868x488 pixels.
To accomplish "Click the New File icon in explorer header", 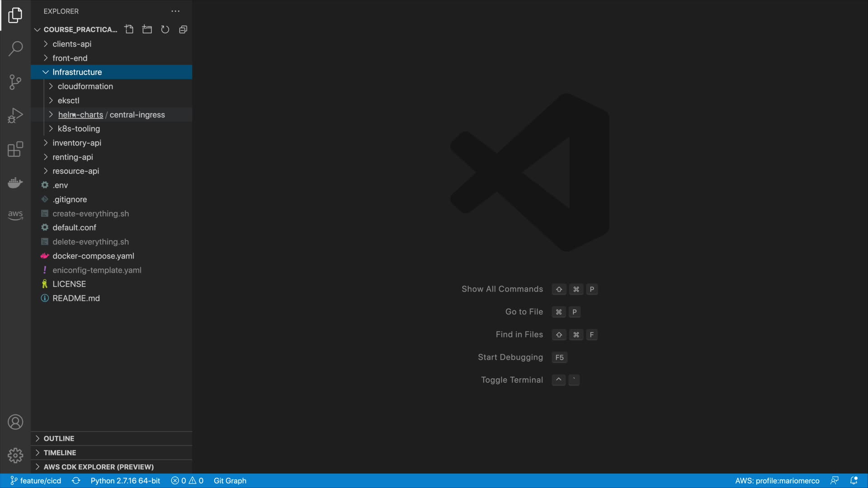I will 129,29.
